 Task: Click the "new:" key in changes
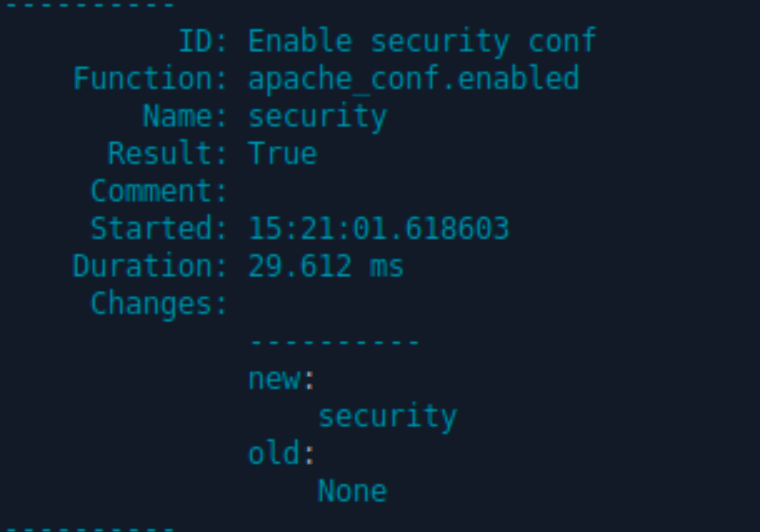point(282,379)
